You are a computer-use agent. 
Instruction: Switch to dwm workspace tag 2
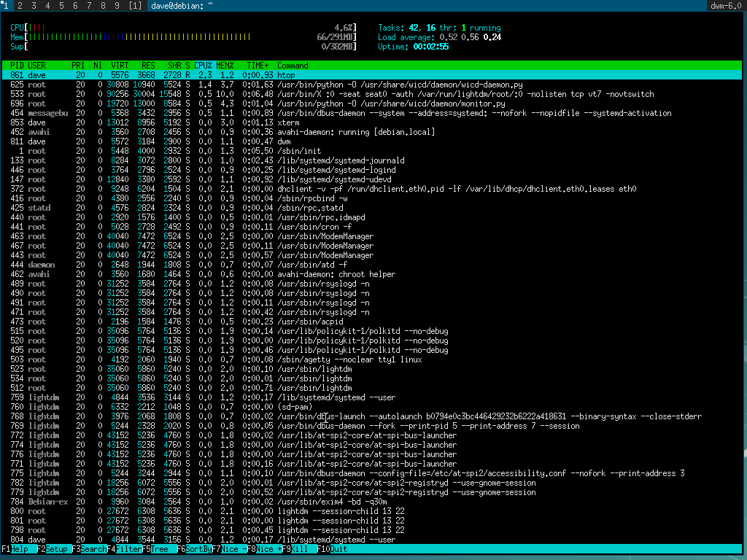(x=19, y=6)
